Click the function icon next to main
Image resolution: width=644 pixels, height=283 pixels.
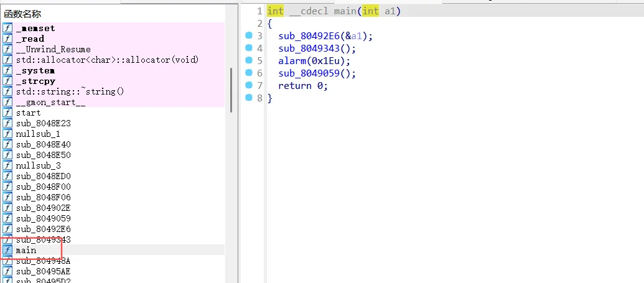click(x=7, y=250)
